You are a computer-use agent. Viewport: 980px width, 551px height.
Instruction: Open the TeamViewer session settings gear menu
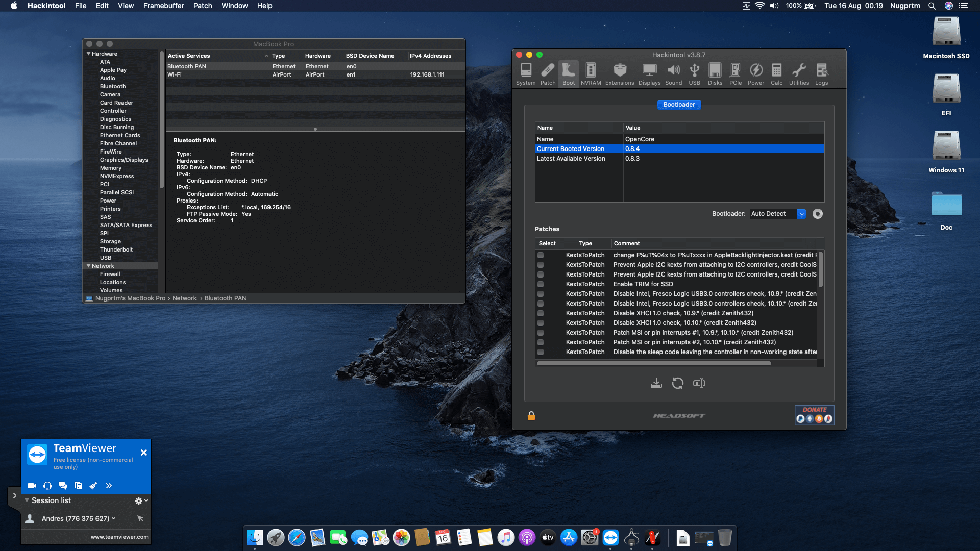[x=141, y=501]
